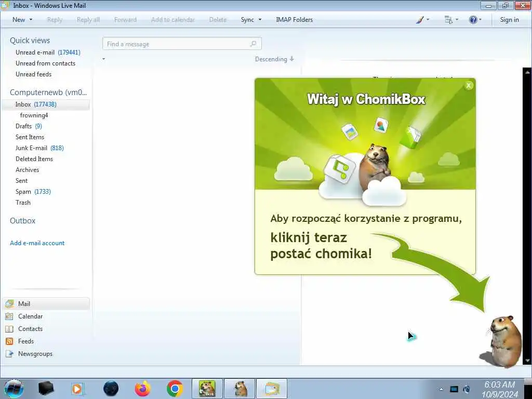Click the network monitor tray icon

point(454,389)
